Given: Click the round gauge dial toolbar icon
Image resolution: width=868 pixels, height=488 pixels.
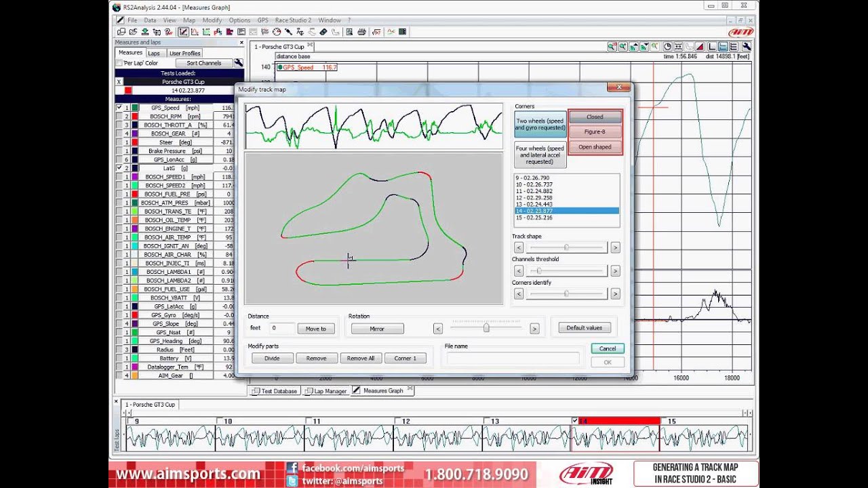Looking at the screenshot, I should point(276,31).
